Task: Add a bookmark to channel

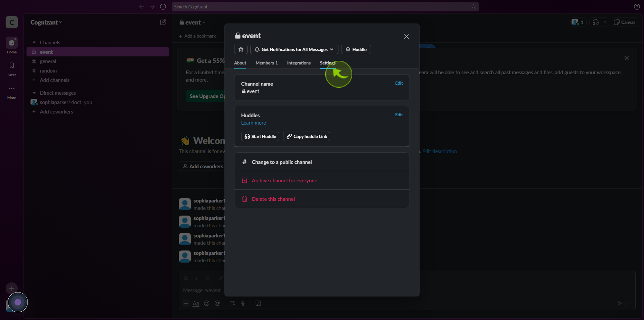Action: [198, 36]
